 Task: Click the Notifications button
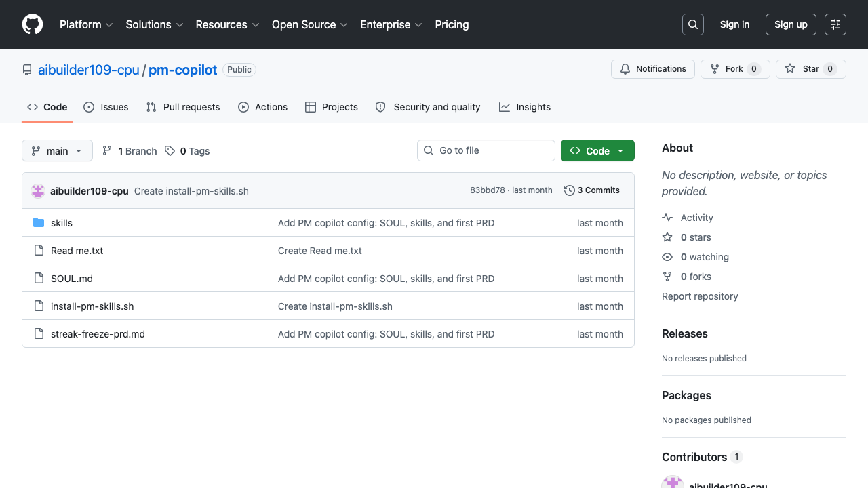pos(653,69)
